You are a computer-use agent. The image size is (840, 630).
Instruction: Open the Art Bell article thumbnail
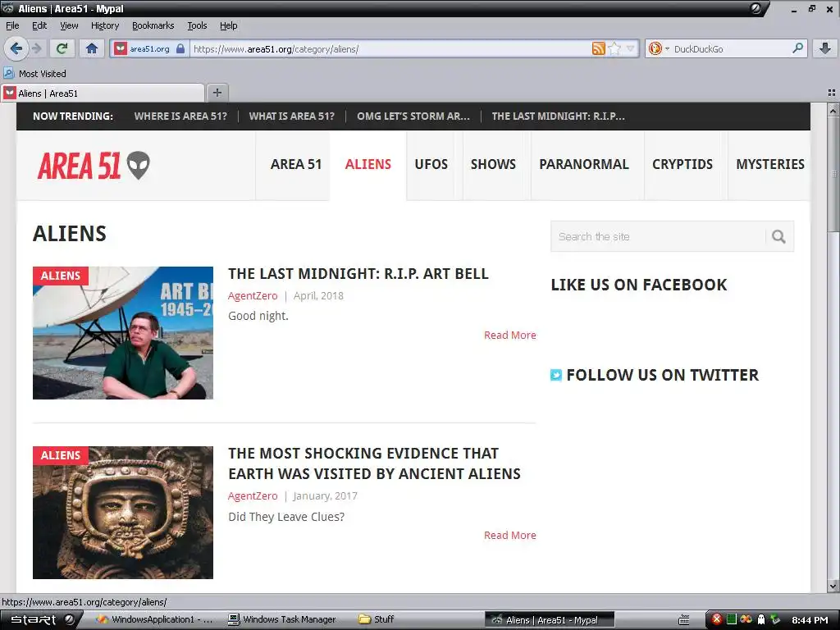pyautogui.click(x=123, y=333)
